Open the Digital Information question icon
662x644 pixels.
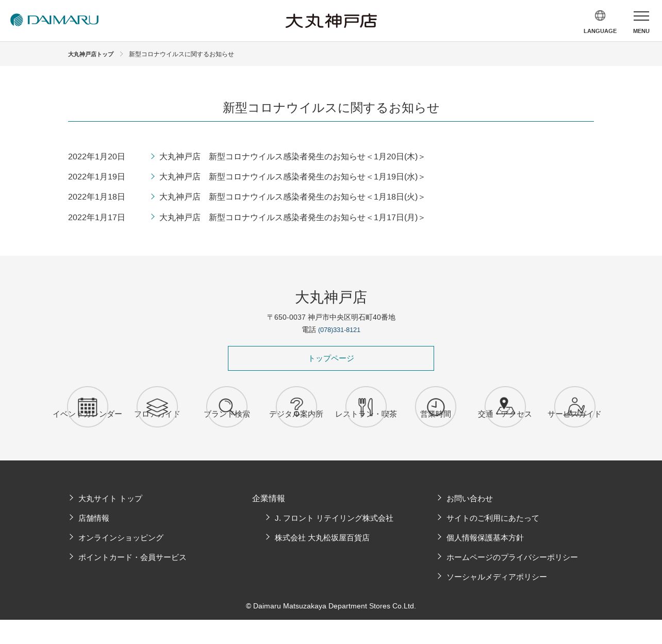pyautogui.click(x=296, y=407)
